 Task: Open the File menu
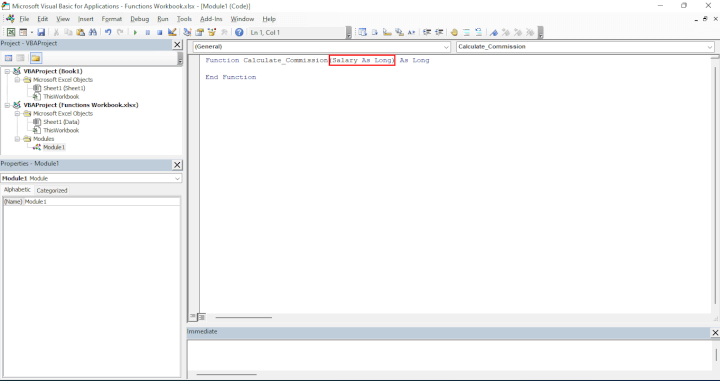24,19
